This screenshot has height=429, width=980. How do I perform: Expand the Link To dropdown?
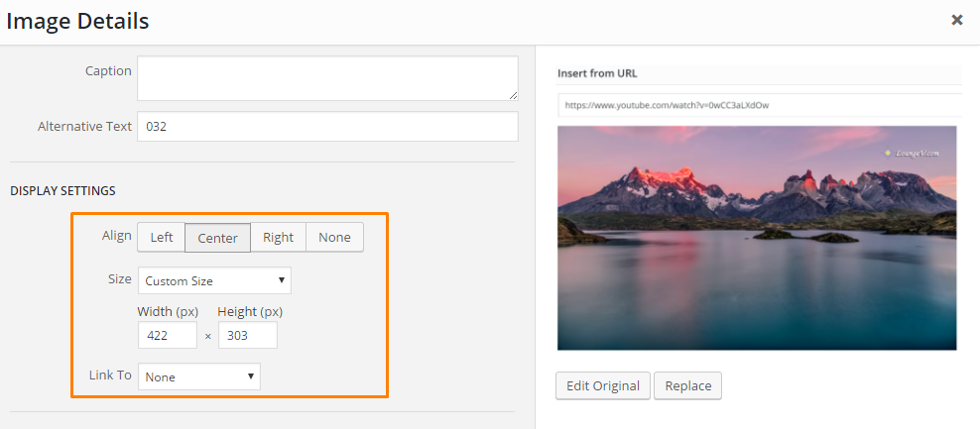[x=199, y=377]
